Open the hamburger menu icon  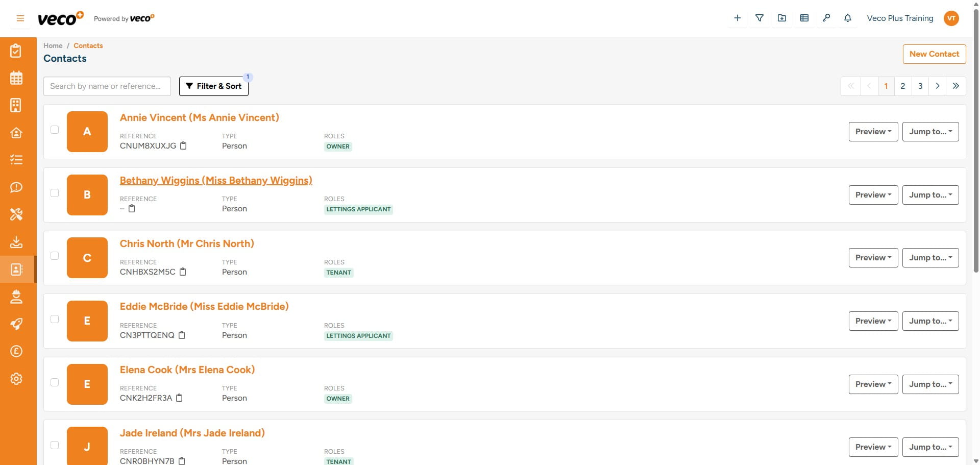point(20,18)
